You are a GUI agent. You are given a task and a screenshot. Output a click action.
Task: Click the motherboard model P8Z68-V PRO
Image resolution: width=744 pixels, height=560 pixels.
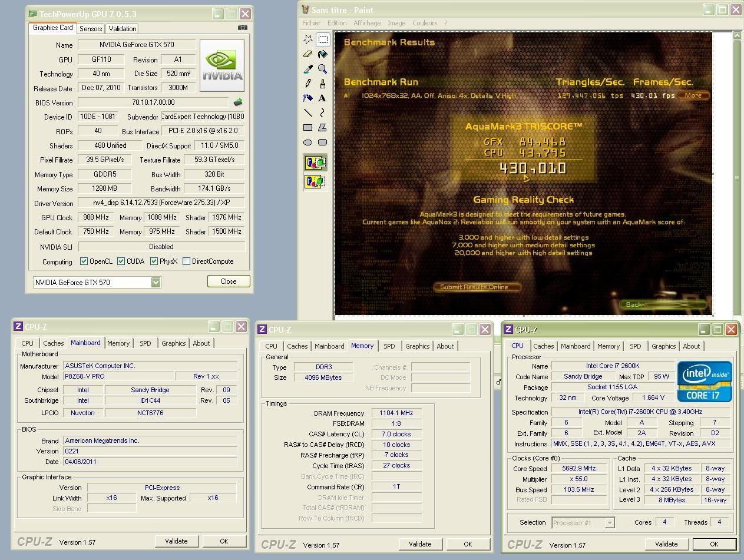pos(120,377)
